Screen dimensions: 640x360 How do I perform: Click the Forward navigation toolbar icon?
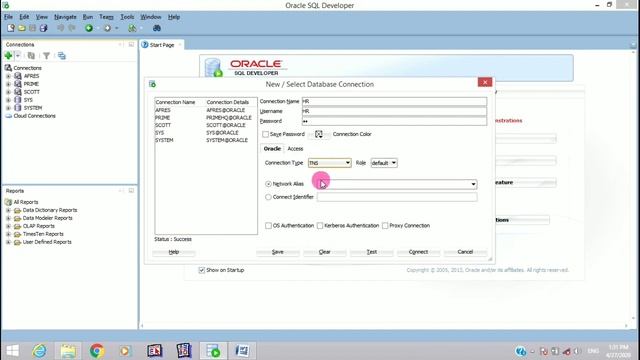tap(107, 28)
